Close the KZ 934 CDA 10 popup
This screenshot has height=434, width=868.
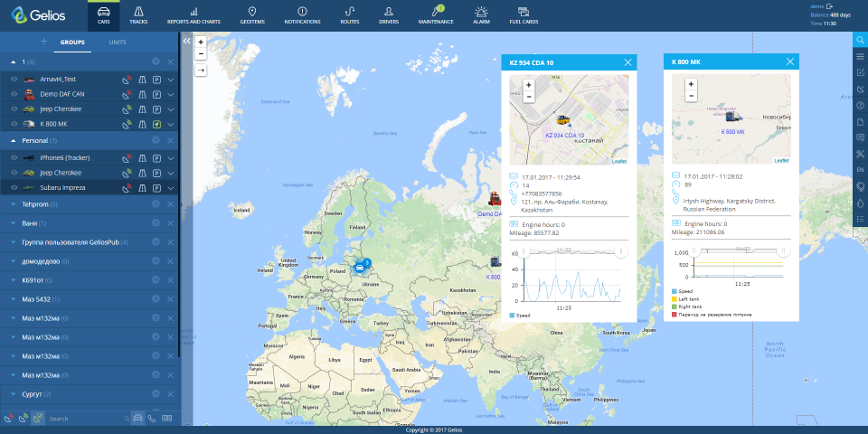pos(627,62)
